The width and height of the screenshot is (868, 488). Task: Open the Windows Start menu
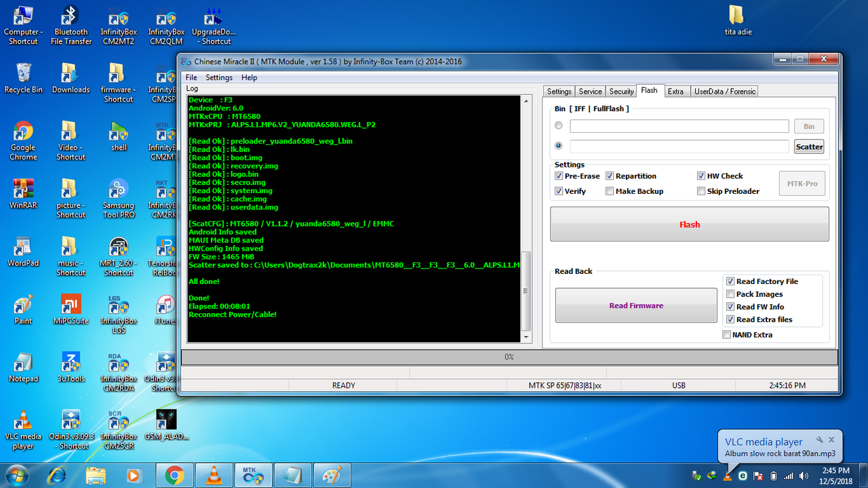(18, 475)
